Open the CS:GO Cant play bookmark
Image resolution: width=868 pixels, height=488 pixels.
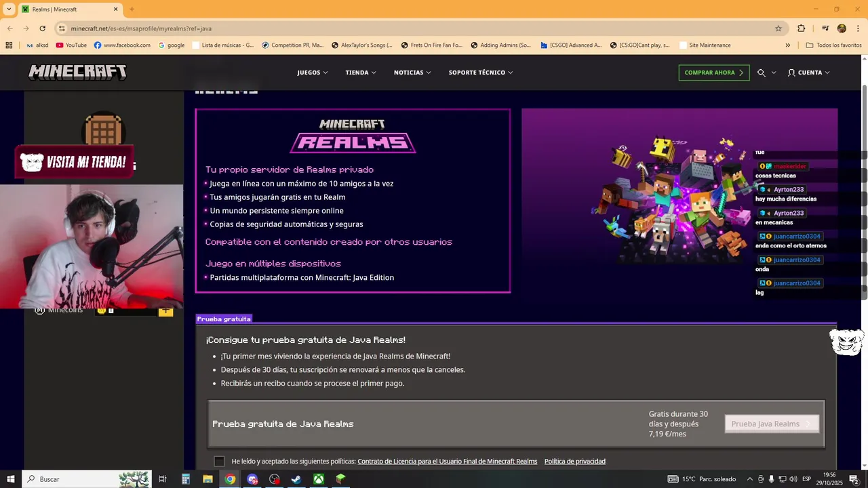pos(640,45)
